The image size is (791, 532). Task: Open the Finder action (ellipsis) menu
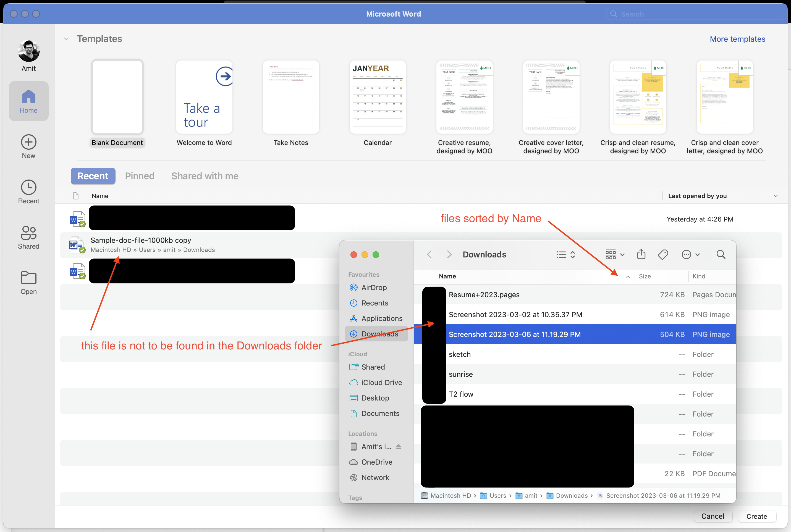click(x=690, y=254)
